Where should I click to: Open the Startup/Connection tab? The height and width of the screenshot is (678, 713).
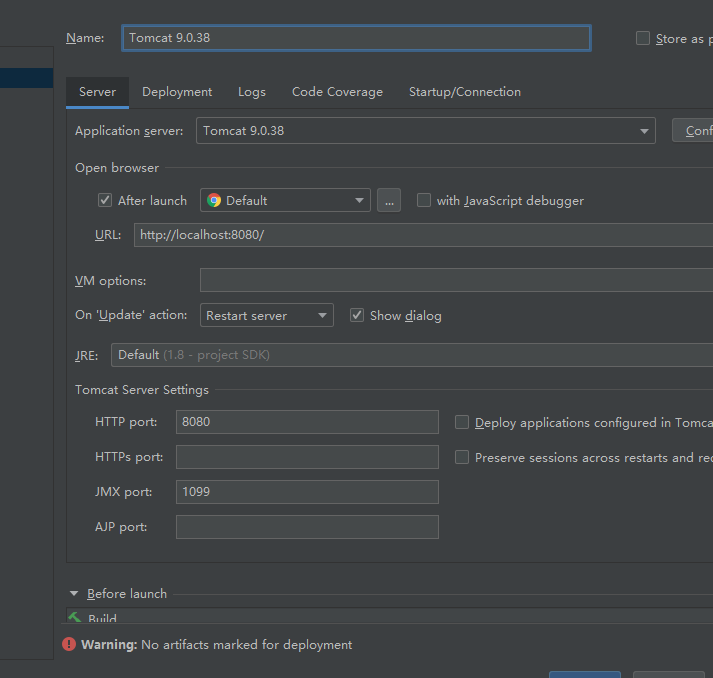pos(465,92)
